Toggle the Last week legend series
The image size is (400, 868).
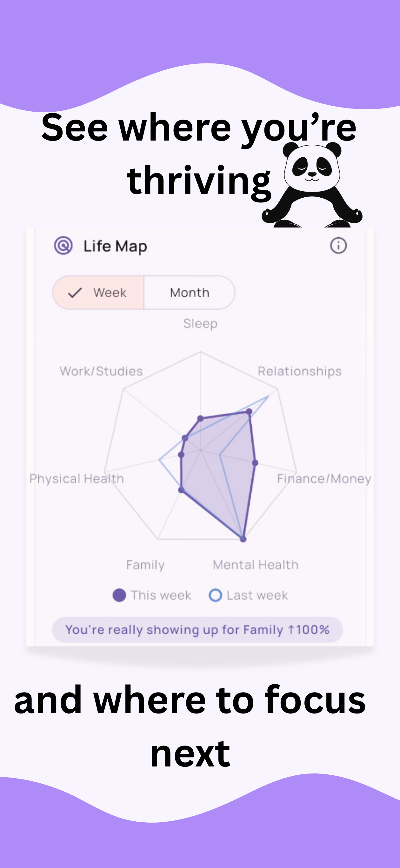pyautogui.click(x=249, y=595)
